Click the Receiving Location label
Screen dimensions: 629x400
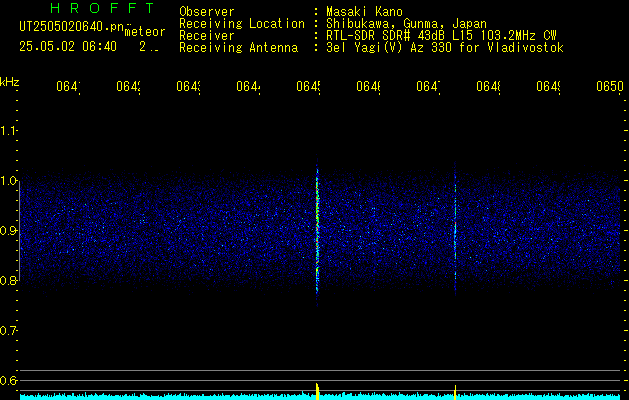tap(242, 24)
